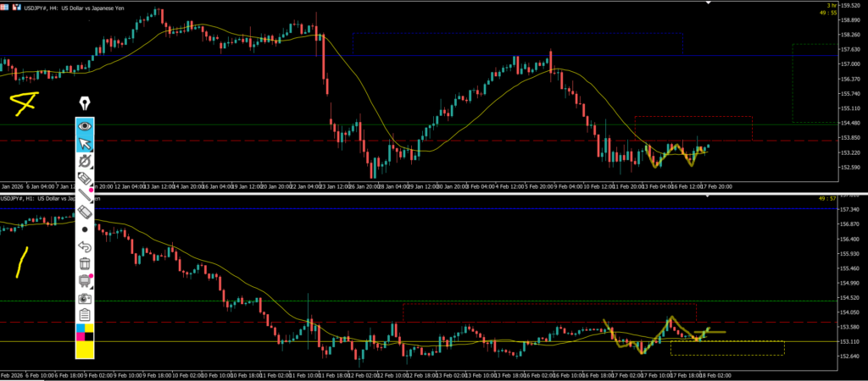Select the arrow cursor tool
The image size is (868, 381).
(x=85, y=143)
